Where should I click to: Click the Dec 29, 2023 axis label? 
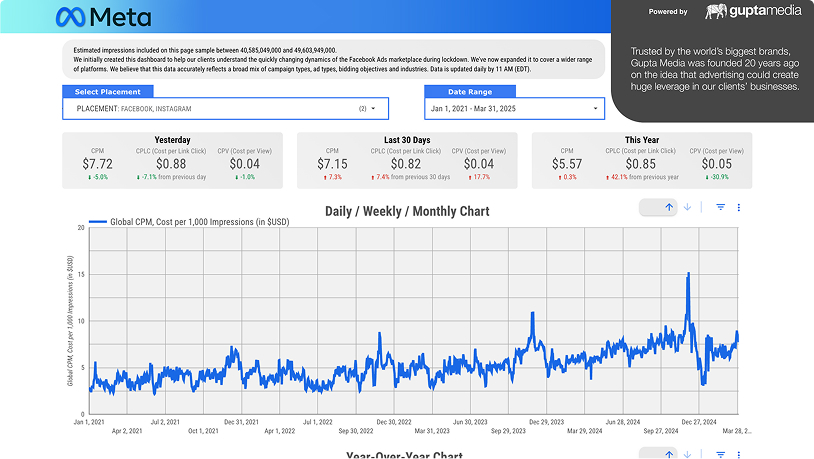(546, 422)
